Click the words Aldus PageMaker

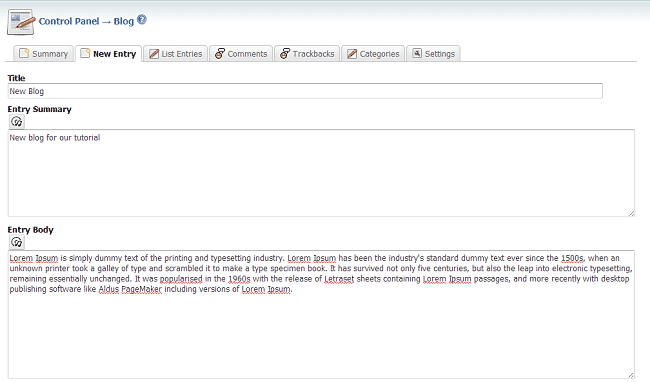[130, 289]
